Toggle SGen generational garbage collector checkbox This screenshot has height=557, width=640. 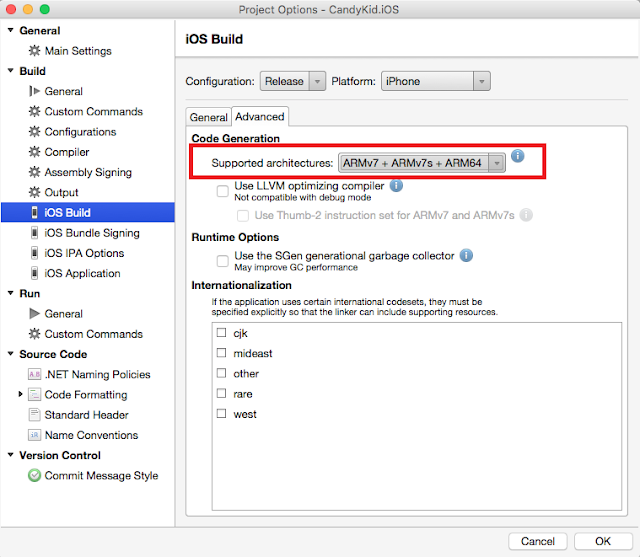tap(222, 261)
